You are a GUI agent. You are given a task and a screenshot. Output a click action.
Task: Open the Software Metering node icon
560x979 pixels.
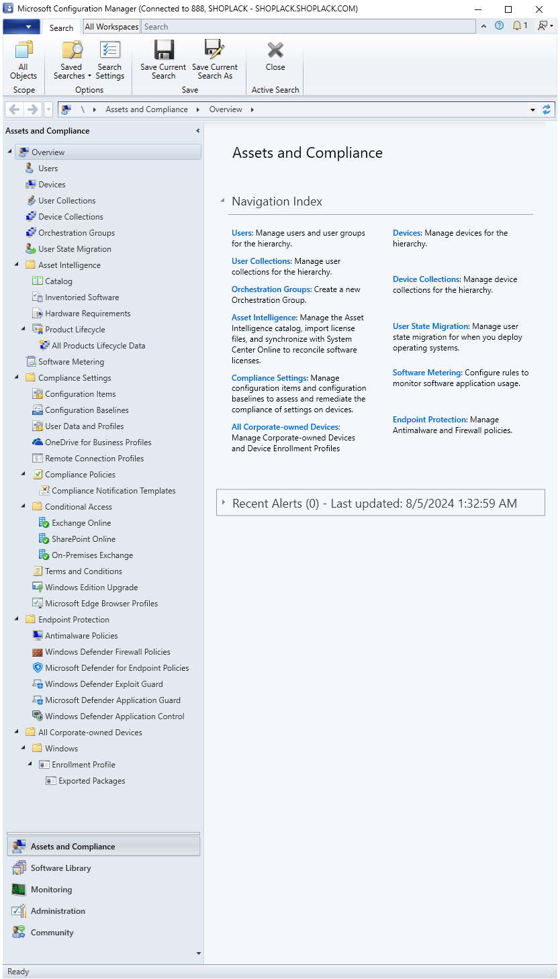30,362
